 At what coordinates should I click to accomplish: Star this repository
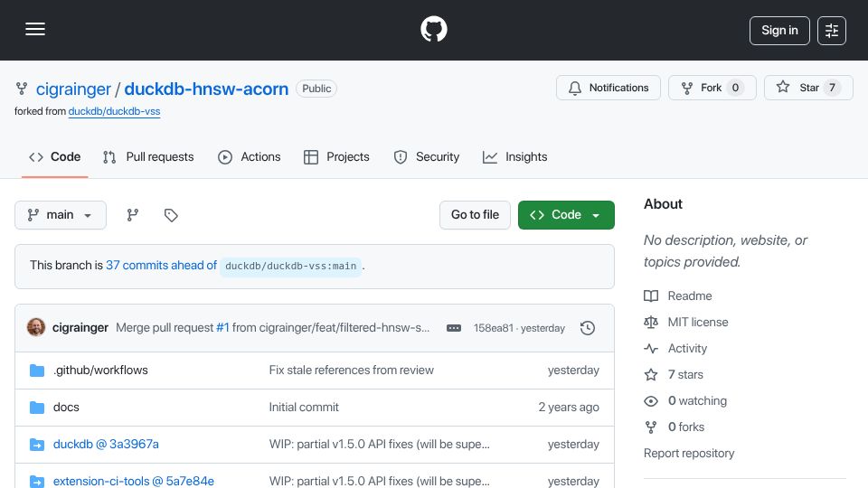(x=808, y=88)
